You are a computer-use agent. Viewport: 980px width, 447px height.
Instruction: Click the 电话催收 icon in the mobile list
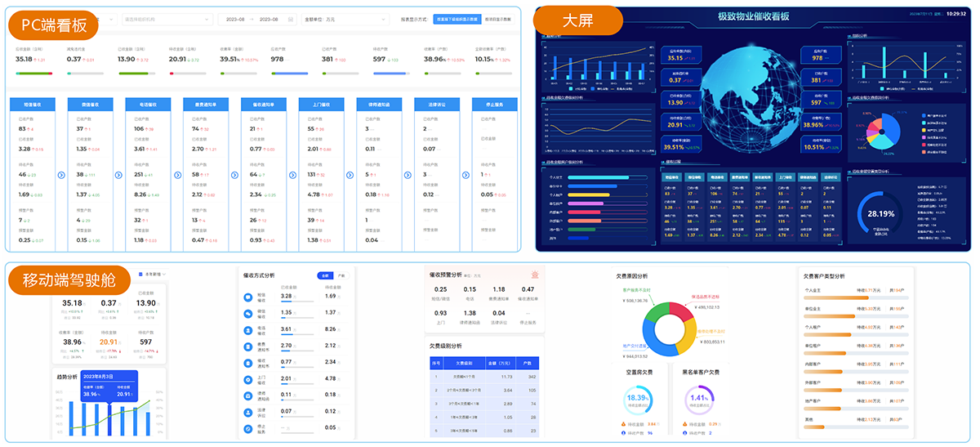click(x=248, y=330)
